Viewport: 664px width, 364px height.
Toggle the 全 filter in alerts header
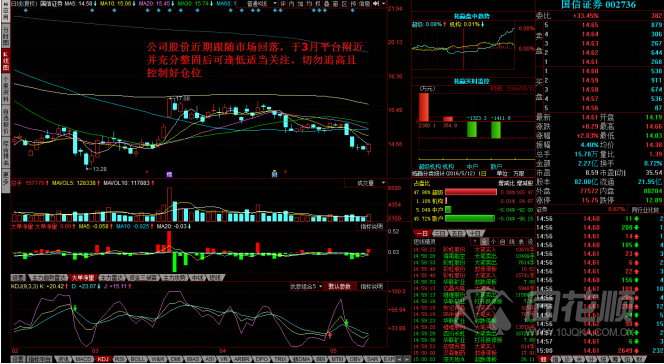click(484, 242)
